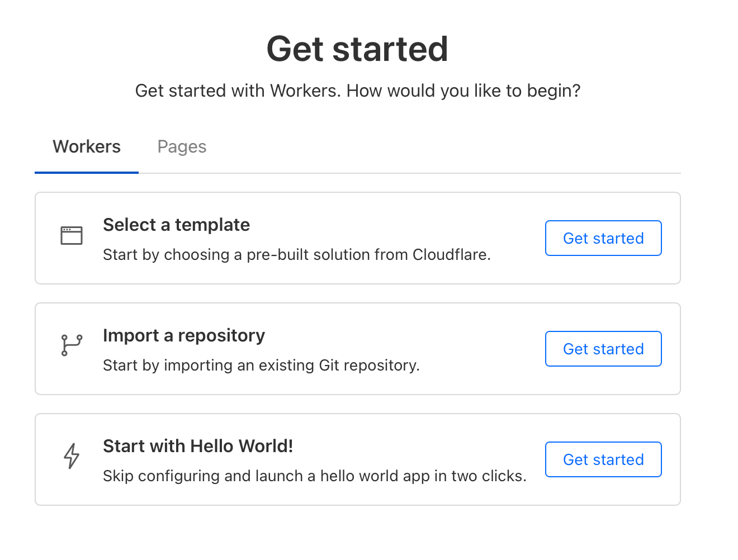738x560 pixels.
Task: Click Get started for Hello World
Action: point(603,459)
